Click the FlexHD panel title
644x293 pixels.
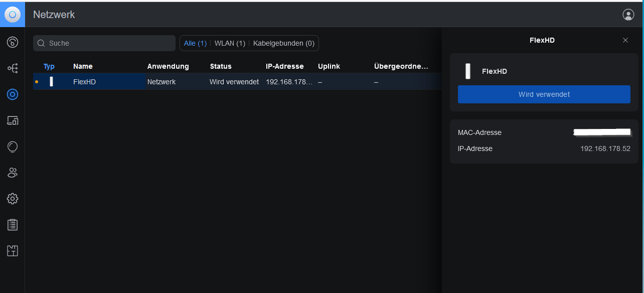click(x=542, y=40)
